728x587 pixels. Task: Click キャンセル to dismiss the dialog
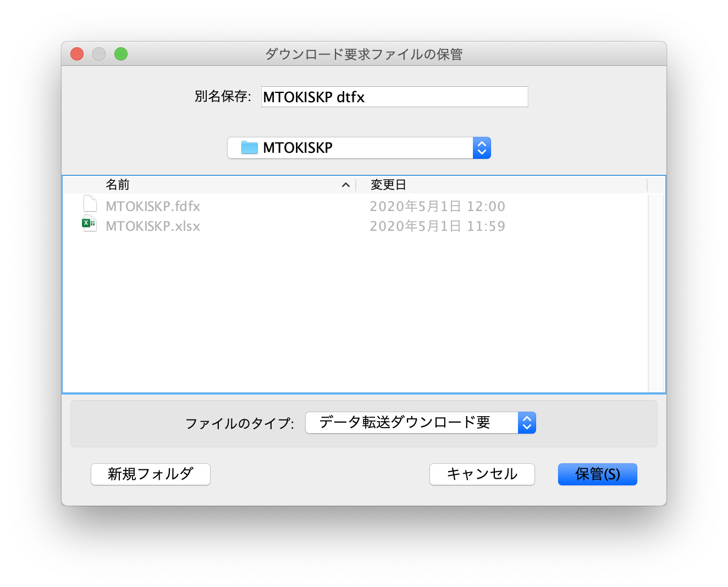482,474
